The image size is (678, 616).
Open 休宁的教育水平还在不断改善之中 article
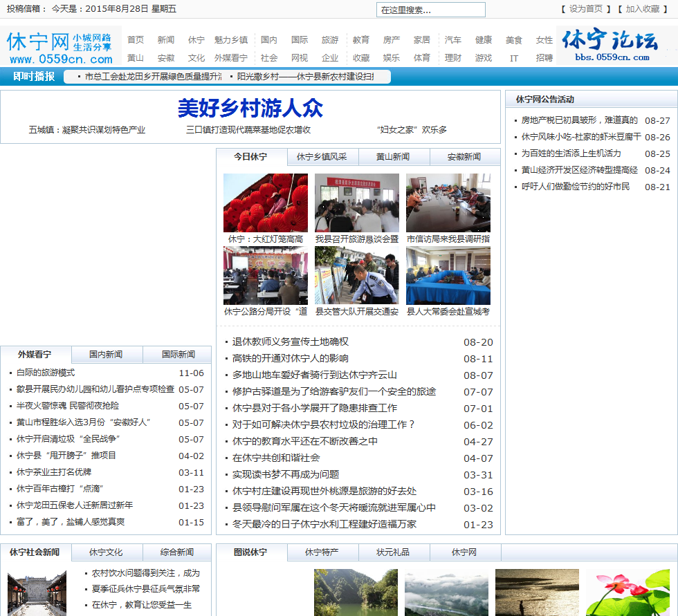(x=305, y=441)
